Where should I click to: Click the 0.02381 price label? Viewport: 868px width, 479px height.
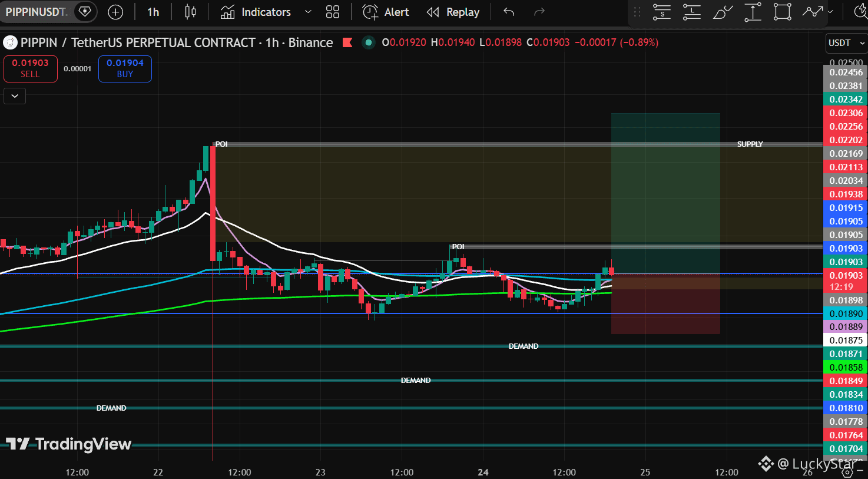pos(846,86)
